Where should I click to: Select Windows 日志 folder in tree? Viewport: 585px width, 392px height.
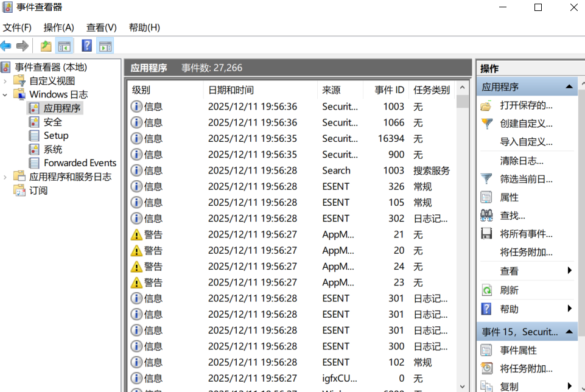(58, 94)
